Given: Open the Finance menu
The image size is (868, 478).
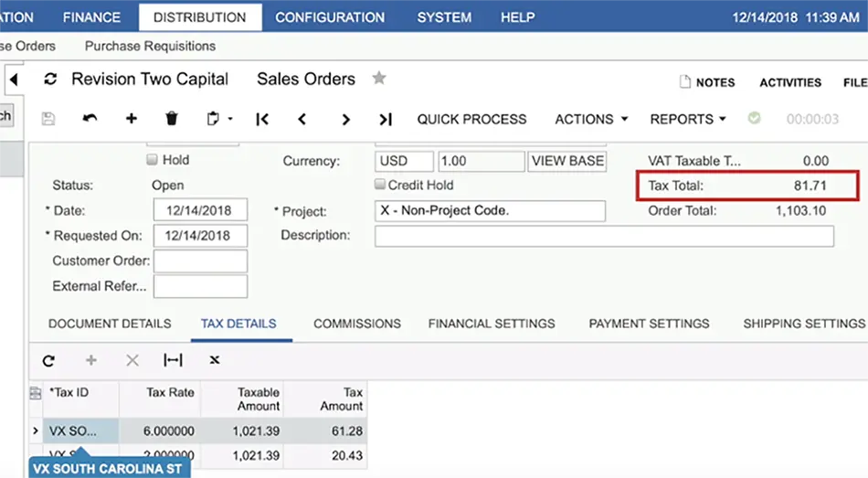Looking at the screenshot, I should pos(92,17).
